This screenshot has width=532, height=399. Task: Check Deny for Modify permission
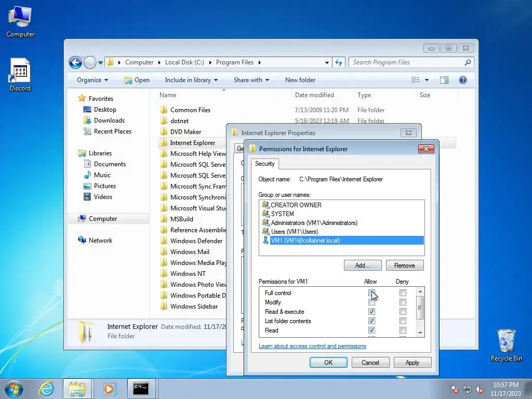coord(403,302)
